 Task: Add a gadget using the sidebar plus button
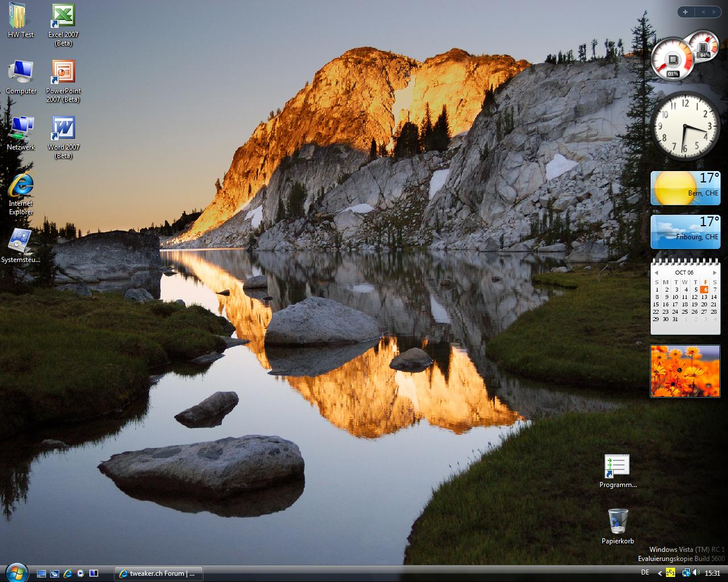point(685,12)
